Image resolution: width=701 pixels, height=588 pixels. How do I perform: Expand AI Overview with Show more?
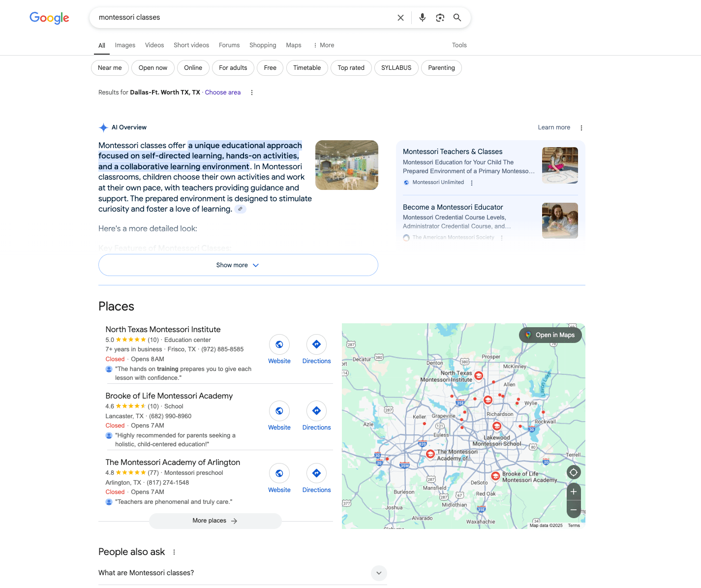point(238,265)
